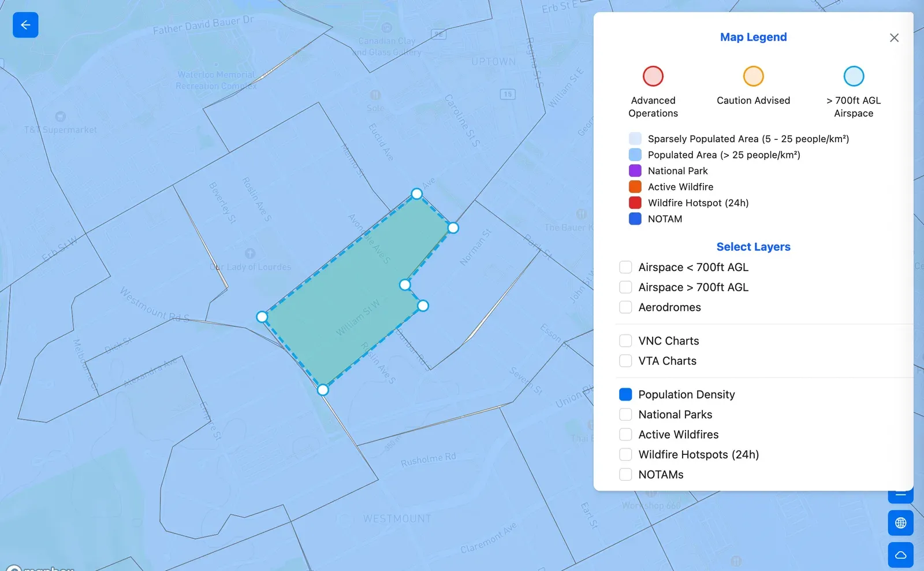Viewport: 924px width, 571px height.
Task: Select the polygon vertex near Norman St
Action: click(453, 228)
